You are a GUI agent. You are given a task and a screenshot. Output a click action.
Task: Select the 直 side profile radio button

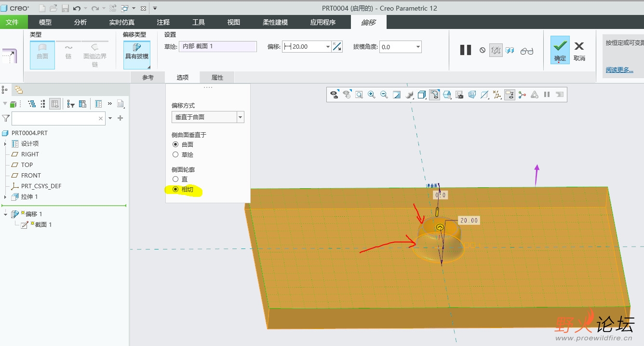pyautogui.click(x=175, y=179)
